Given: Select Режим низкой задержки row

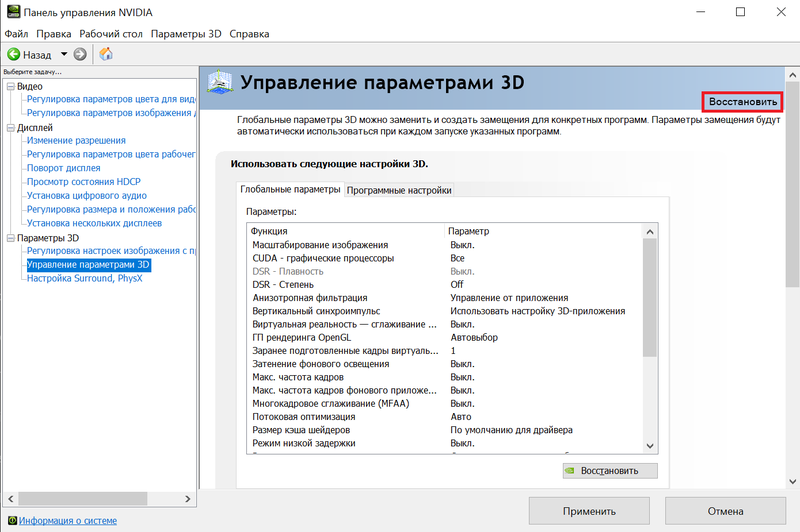Looking at the screenshot, I should [x=444, y=443].
